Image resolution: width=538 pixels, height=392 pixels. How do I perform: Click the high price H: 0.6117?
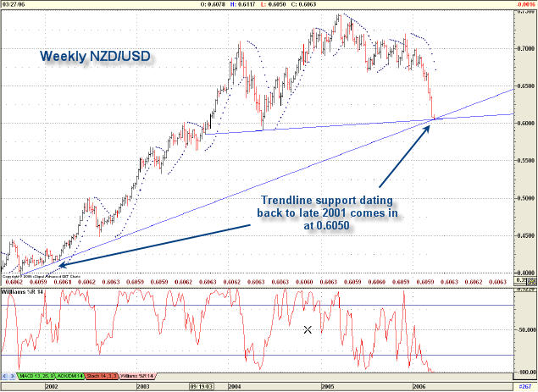click(x=242, y=4)
